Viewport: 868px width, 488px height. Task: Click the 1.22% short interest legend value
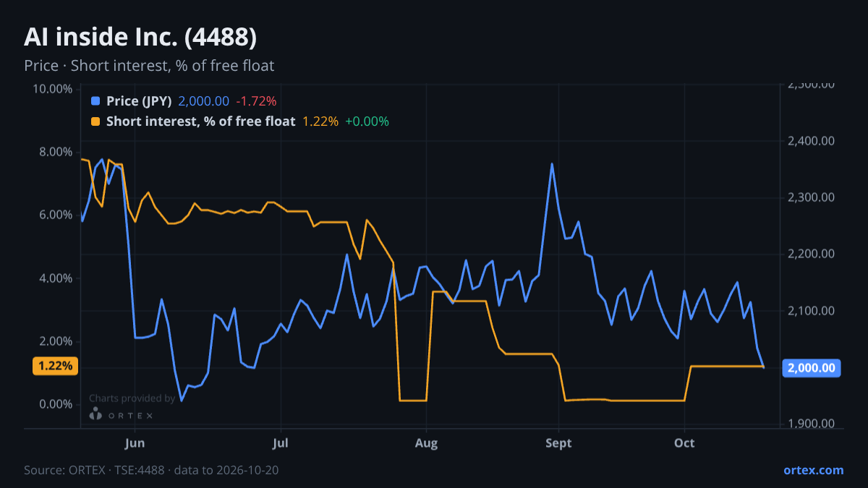click(320, 121)
